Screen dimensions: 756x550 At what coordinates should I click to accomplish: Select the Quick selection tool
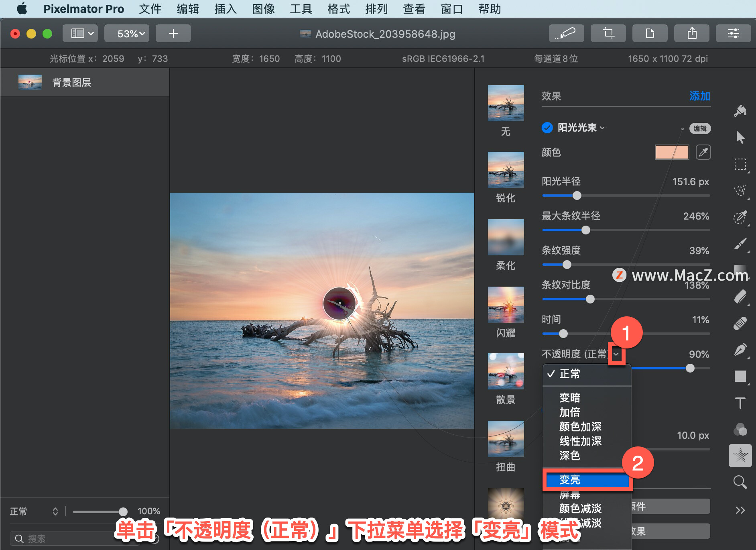pyautogui.click(x=740, y=190)
